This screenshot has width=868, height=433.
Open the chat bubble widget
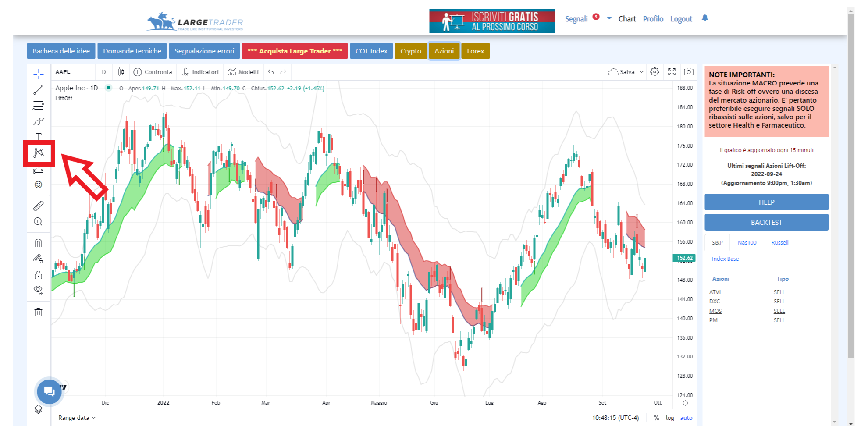tap(49, 391)
